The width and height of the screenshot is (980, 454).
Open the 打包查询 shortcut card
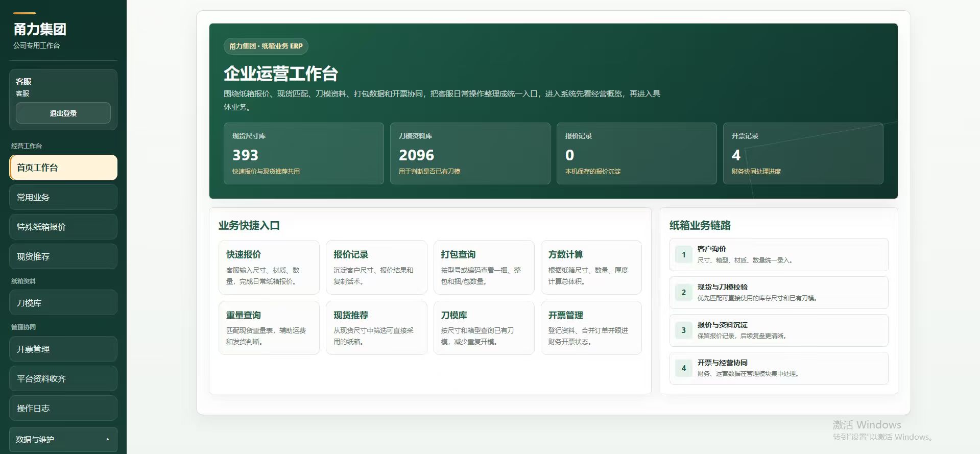coord(484,268)
